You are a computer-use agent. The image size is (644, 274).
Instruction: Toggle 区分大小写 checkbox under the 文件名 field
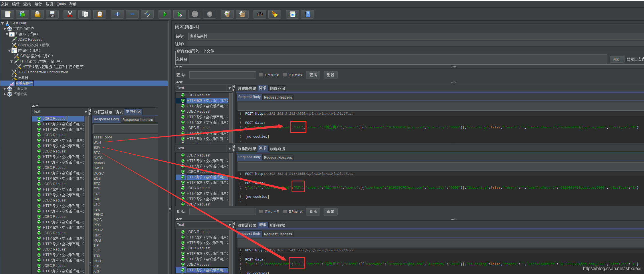261,75
